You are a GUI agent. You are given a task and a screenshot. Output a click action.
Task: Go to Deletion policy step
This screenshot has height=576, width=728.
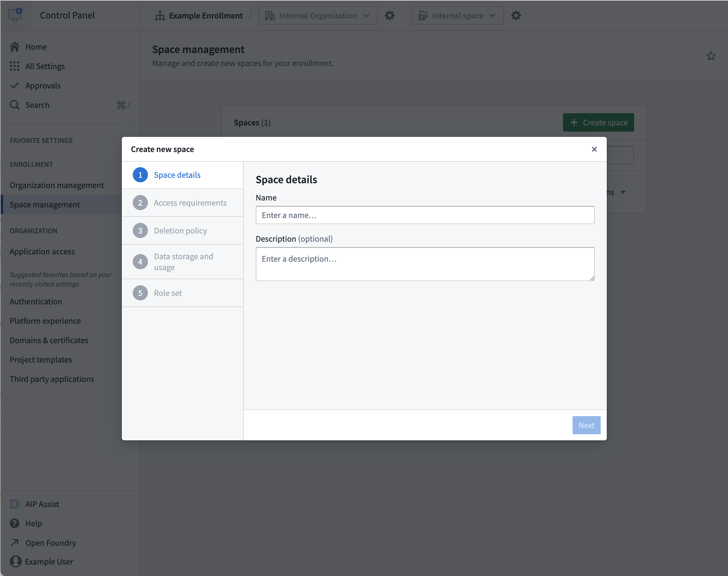coord(180,231)
